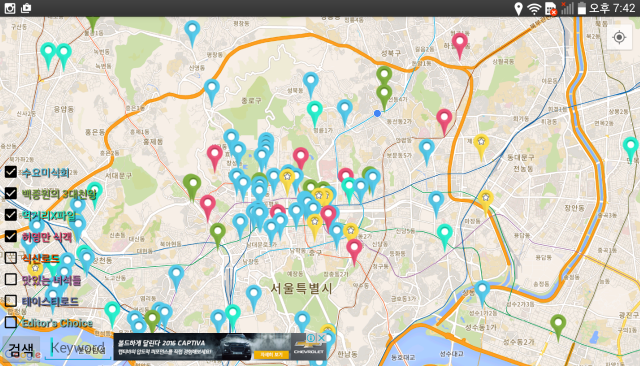Select the green pin near 성수동2가
Viewport: 640px width, 366px height.
558,326
